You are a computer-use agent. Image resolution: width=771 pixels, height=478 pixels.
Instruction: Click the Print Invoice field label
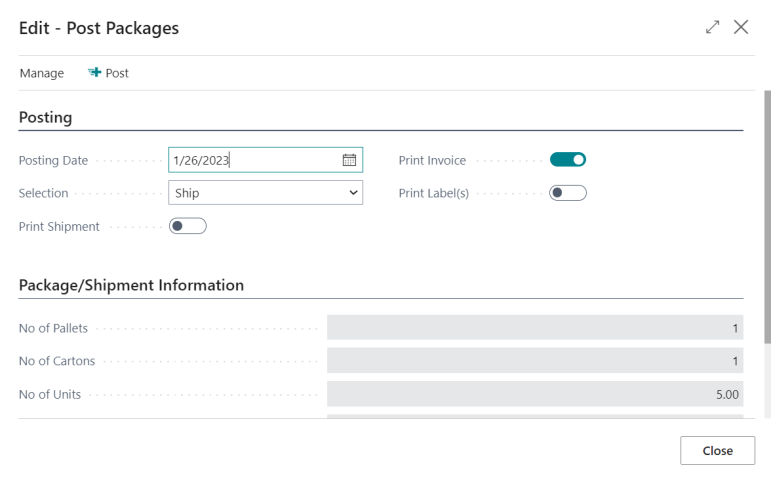coord(432,160)
